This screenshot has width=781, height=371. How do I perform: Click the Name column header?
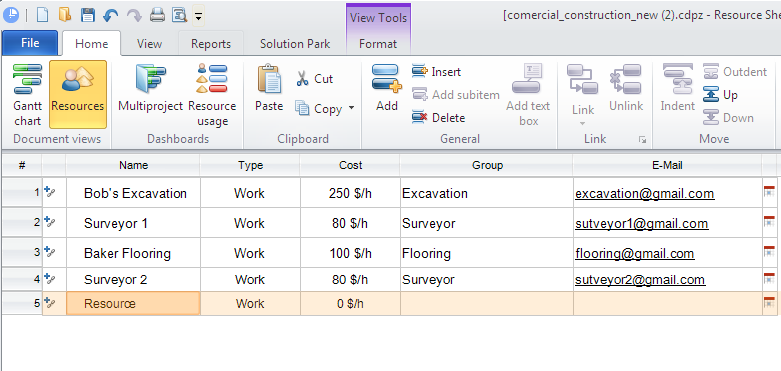point(133,165)
